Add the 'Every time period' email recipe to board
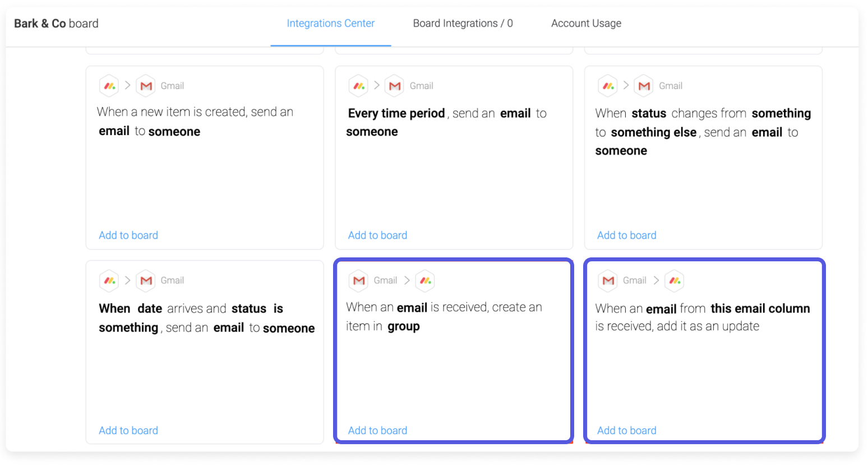 tap(377, 235)
